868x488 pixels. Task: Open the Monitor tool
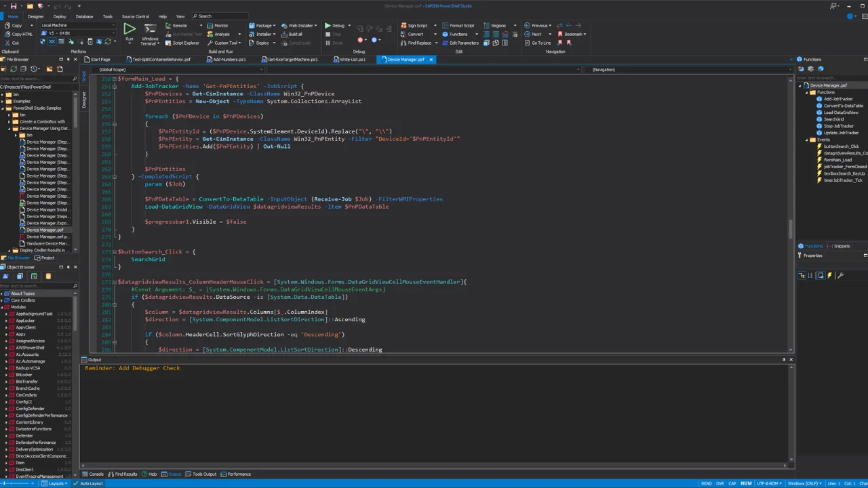pos(217,25)
